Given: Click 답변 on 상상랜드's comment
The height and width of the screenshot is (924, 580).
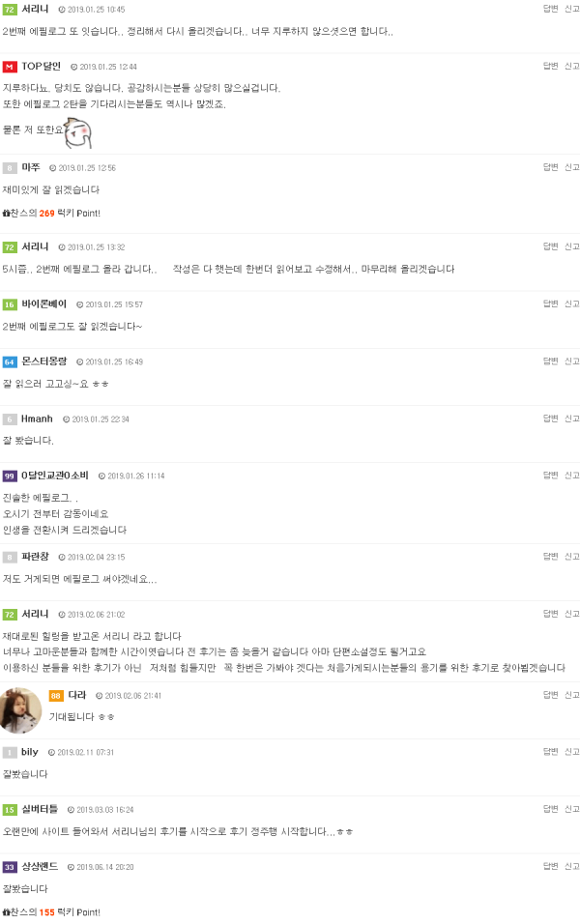Looking at the screenshot, I should pyautogui.click(x=550, y=866).
